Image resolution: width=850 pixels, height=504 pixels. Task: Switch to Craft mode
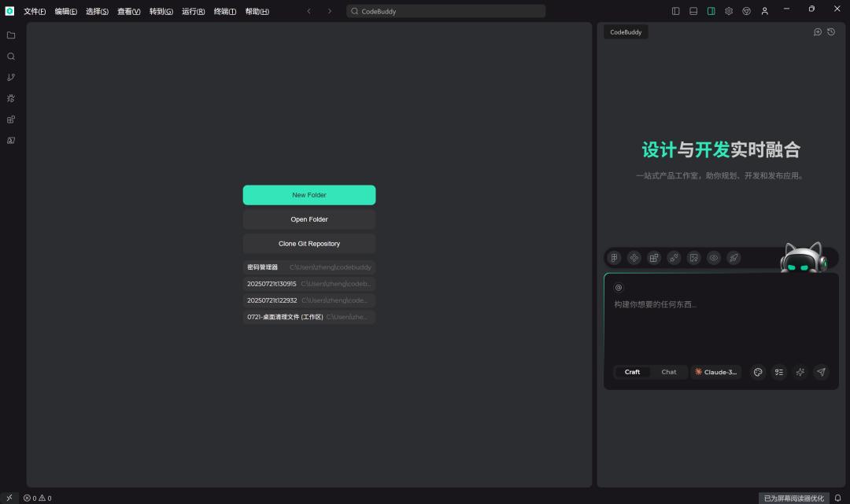[632, 372]
